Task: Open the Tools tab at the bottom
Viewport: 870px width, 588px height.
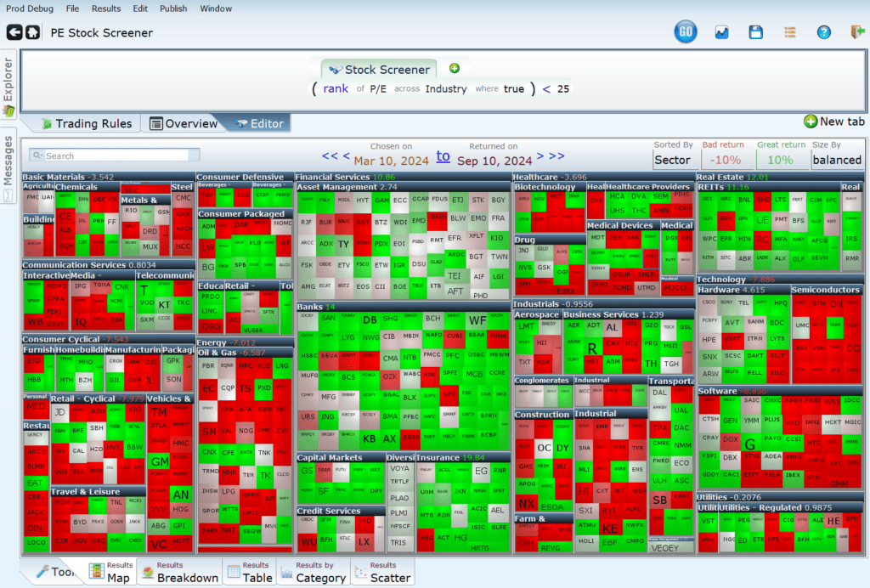Action: pos(55,571)
